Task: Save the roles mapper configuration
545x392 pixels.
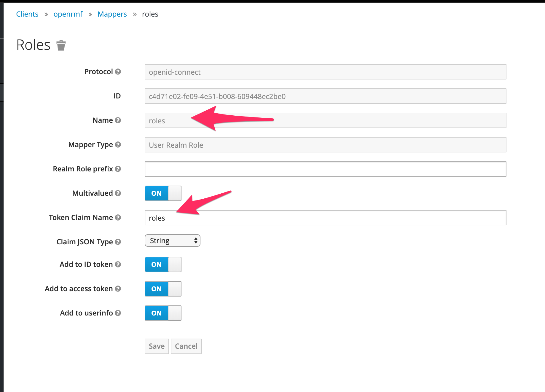Action: (157, 346)
